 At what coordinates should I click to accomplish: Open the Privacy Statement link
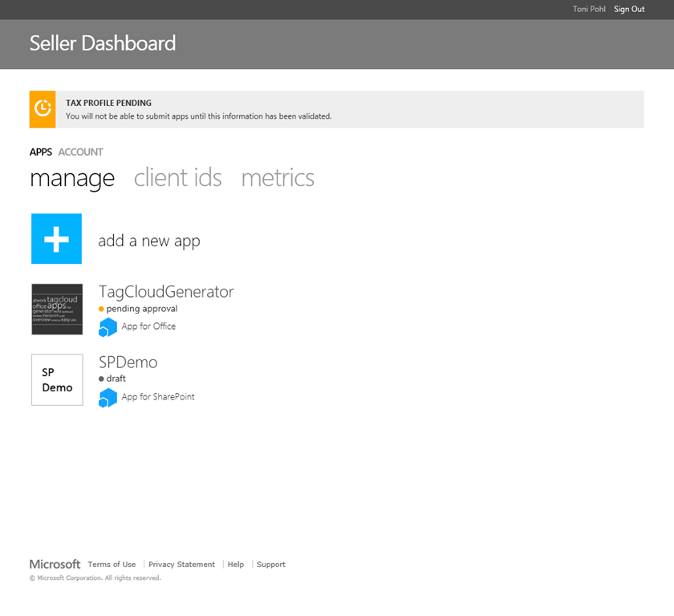click(181, 565)
